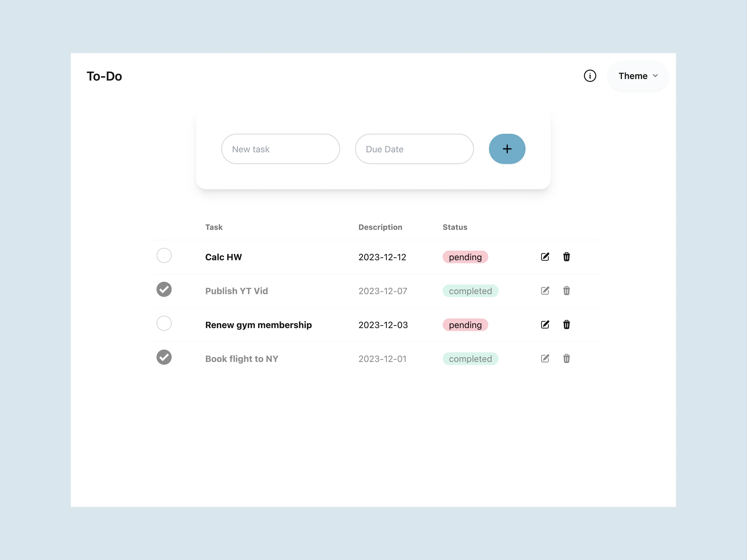Delete the Book flight to NY task
The height and width of the screenshot is (560, 747).
pyautogui.click(x=566, y=358)
